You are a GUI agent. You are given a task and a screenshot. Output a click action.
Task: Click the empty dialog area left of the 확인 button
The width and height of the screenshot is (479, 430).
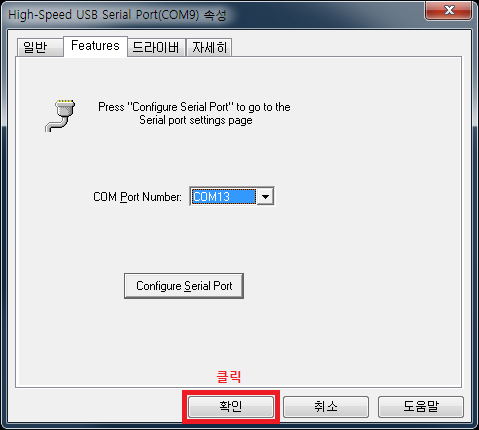pos(97,406)
